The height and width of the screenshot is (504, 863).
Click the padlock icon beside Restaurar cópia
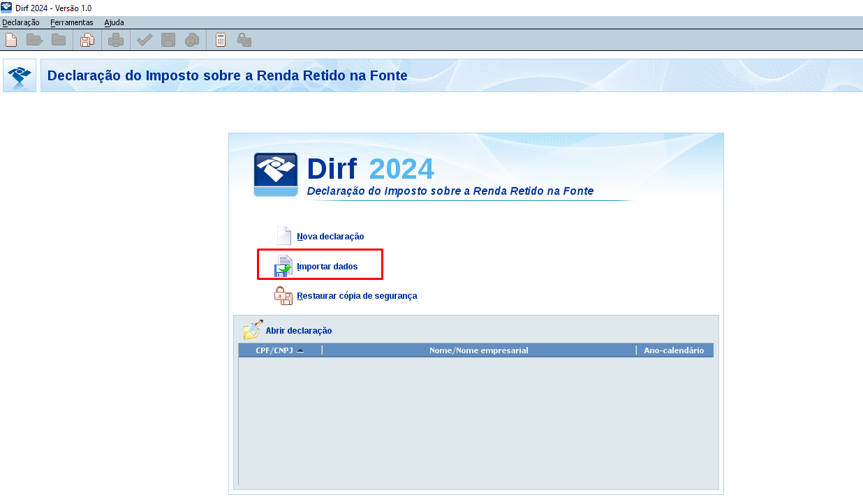(283, 295)
